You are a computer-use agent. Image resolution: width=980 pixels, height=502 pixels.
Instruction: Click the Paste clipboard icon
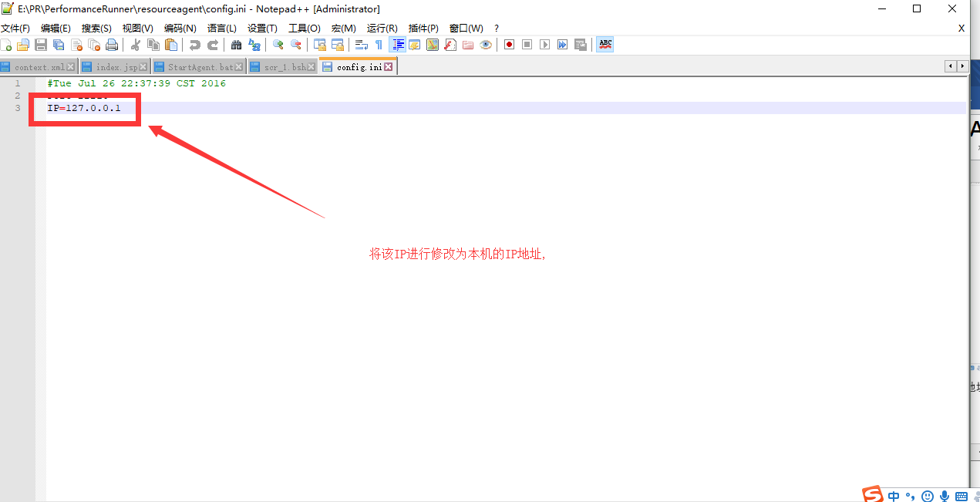coord(171,45)
